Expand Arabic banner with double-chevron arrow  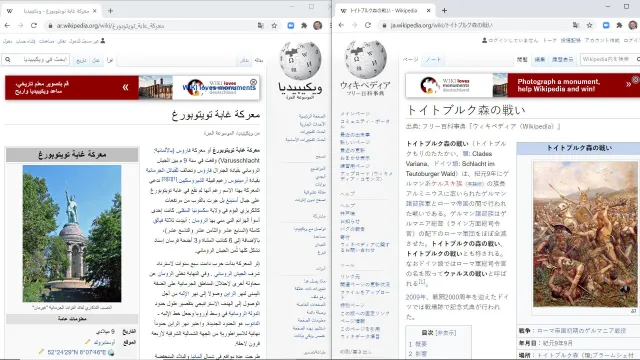[125, 87]
